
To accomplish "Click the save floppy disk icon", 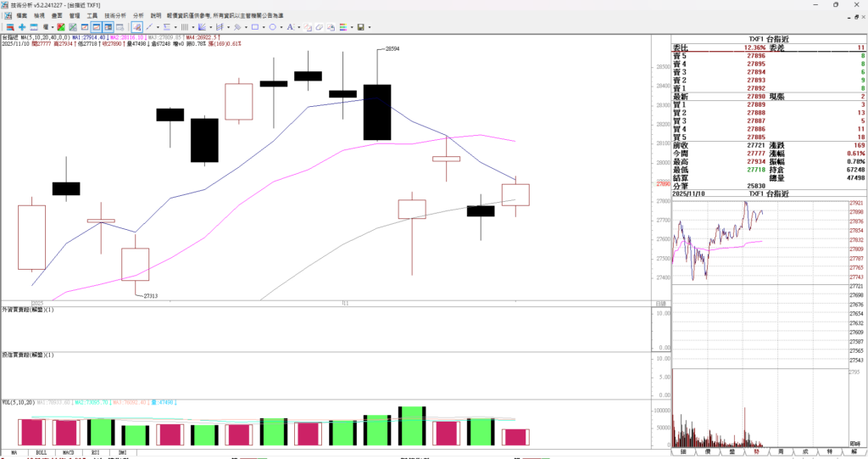I will pos(360,27).
